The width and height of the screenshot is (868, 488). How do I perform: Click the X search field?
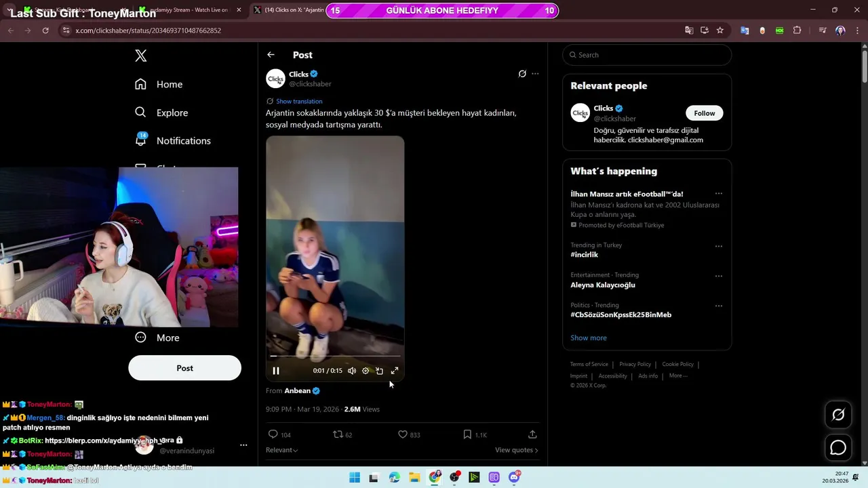[x=647, y=55]
